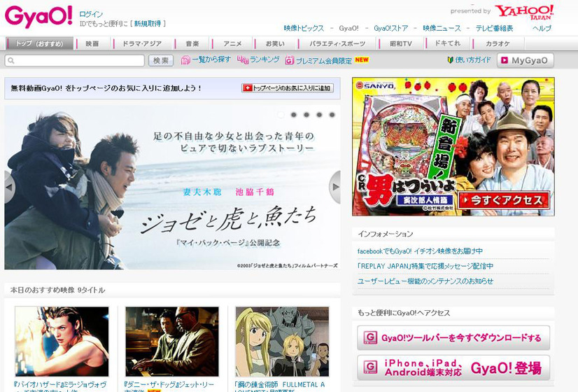578x392 pixels.
Task: Select the second carousel indicator dot
Action: (294, 115)
